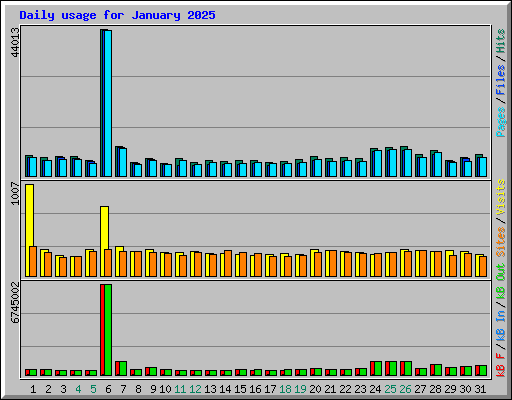
Task: Click day label 7 on x-axis
Action: point(123,389)
